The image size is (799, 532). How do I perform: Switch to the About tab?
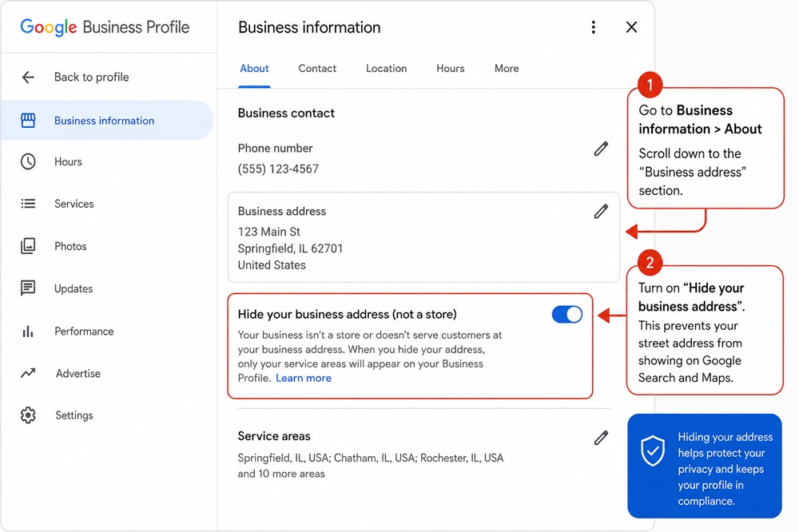tap(254, 68)
